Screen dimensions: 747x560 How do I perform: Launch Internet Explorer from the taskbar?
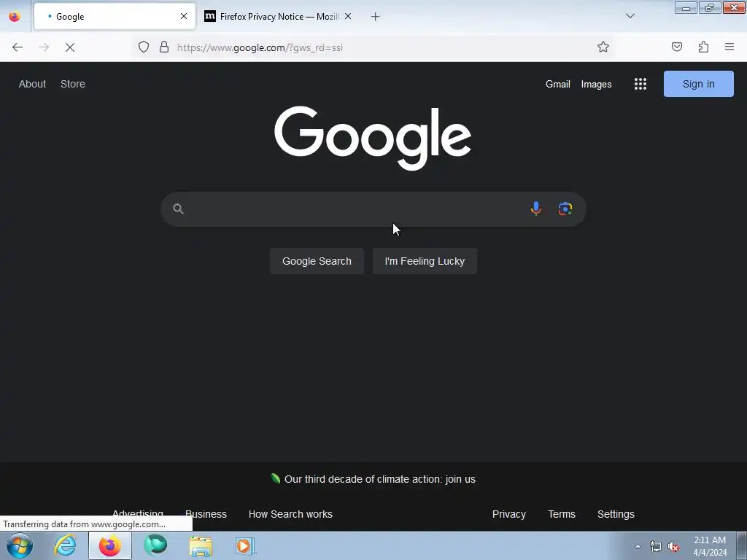[x=65, y=545]
